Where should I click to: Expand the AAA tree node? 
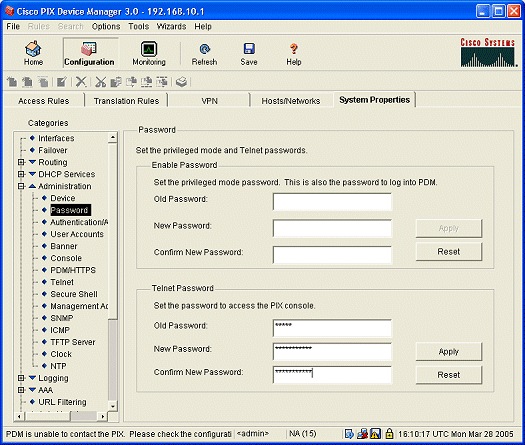pos(21,390)
